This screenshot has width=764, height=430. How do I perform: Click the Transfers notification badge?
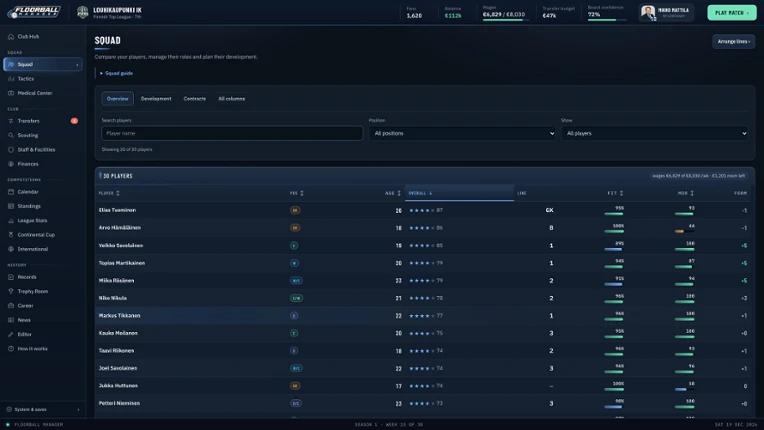74,121
